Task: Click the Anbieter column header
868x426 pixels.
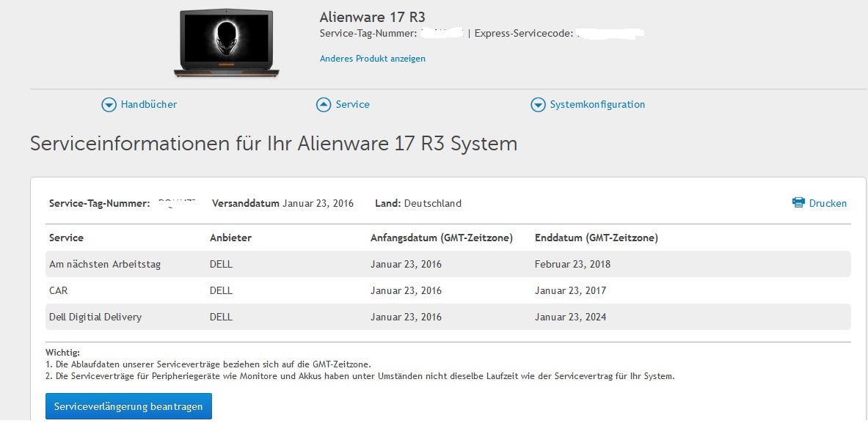Action: (230, 238)
